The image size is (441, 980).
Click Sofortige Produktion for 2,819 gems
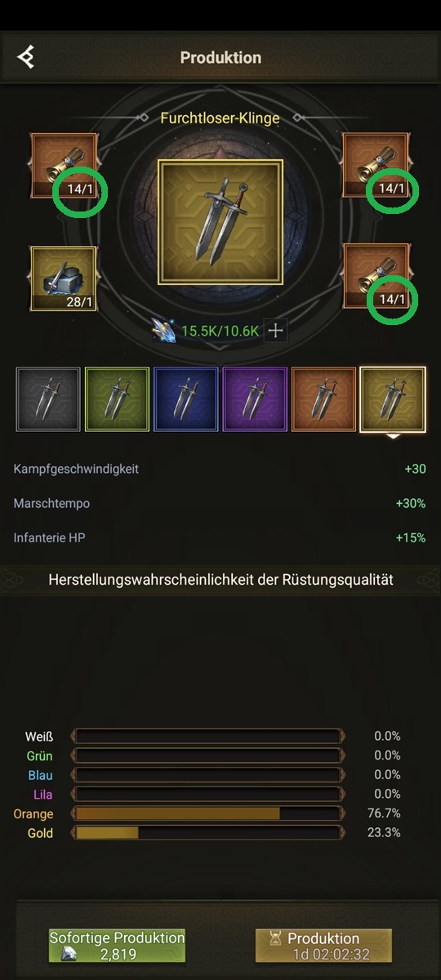[117, 946]
